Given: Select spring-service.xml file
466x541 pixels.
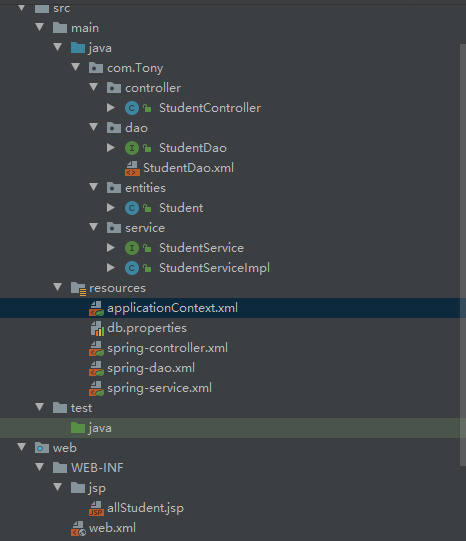Looking at the screenshot, I should (x=159, y=388).
